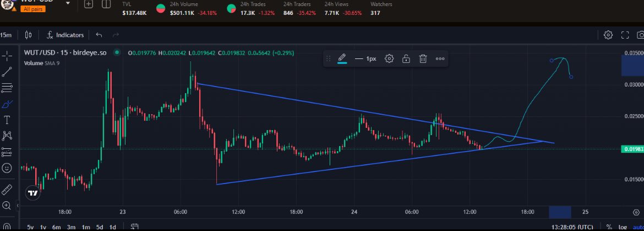The image size is (644, 231).
Task: Click the 0.03500 price axis label
Action: tap(634, 53)
